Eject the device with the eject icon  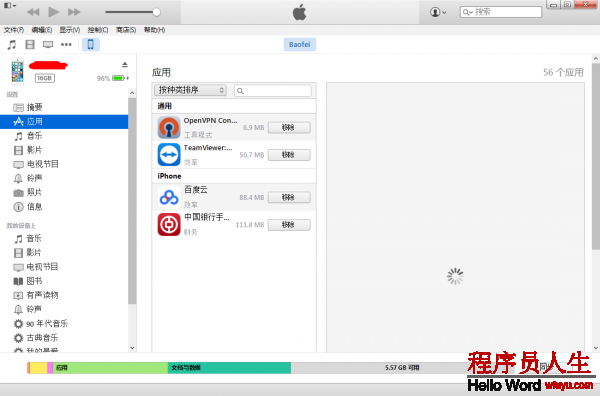coord(125,64)
